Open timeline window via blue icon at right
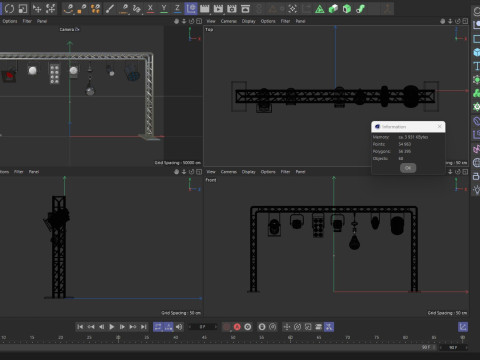480x360 pixels. pos(463,327)
